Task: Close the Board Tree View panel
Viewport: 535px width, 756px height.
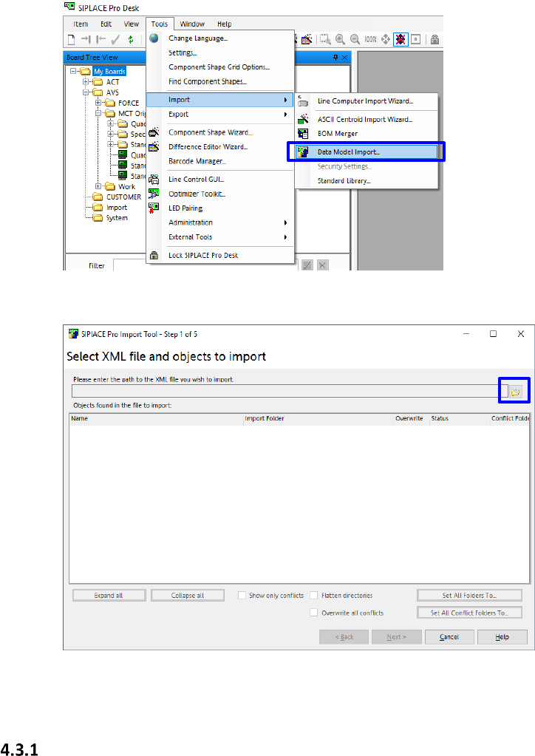Action: pyautogui.click(x=345, y=58)
